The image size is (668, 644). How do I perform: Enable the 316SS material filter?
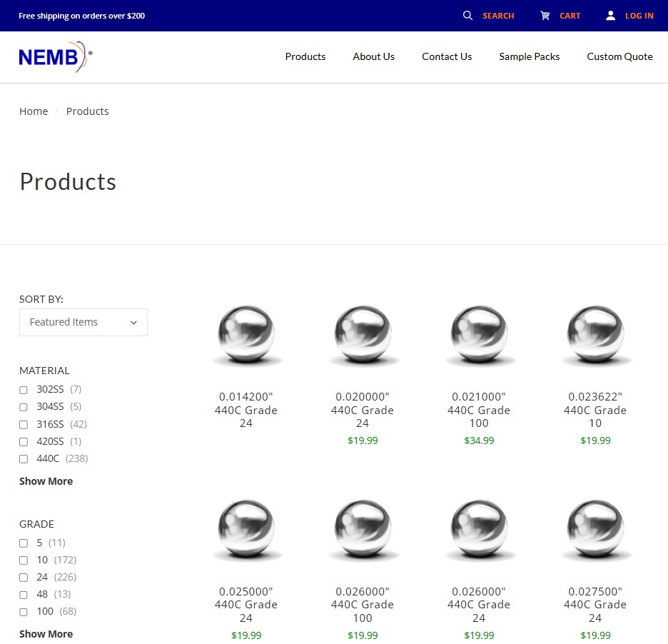coord(24,425)
